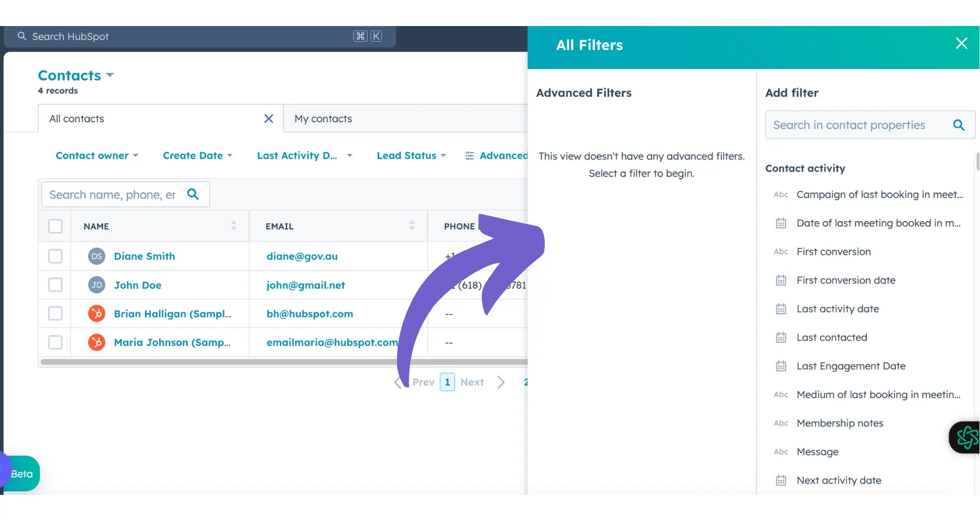The width and height of the screenshot is (980, 521).
Task: Select the Membership notes property
Action: [x=840, y=423]
